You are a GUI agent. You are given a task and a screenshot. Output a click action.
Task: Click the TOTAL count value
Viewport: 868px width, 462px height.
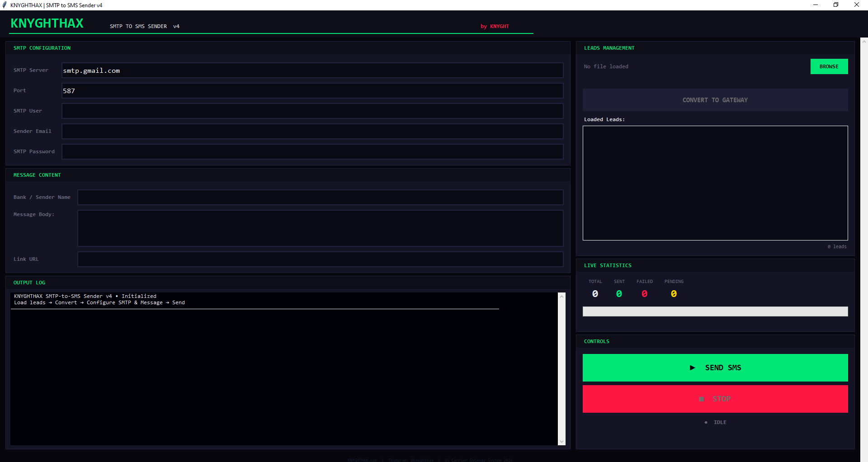pos(595,294)
